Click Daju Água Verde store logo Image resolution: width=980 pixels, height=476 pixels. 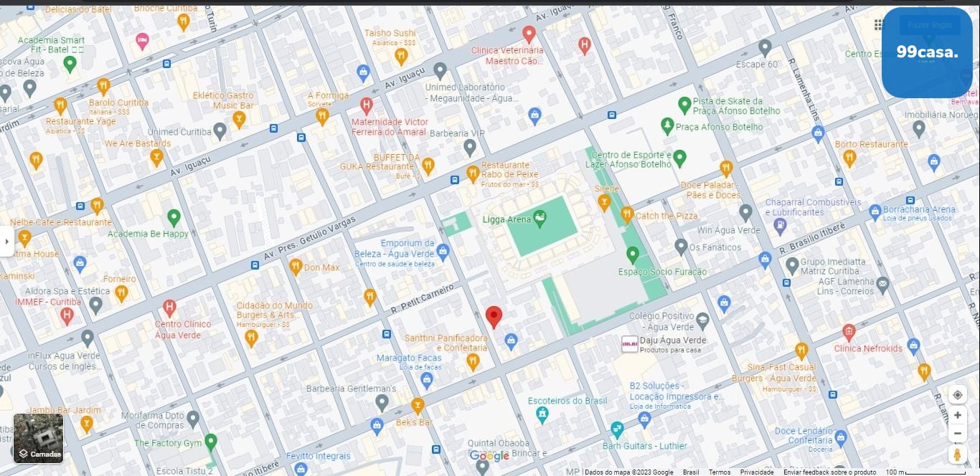tap(630, 344)
